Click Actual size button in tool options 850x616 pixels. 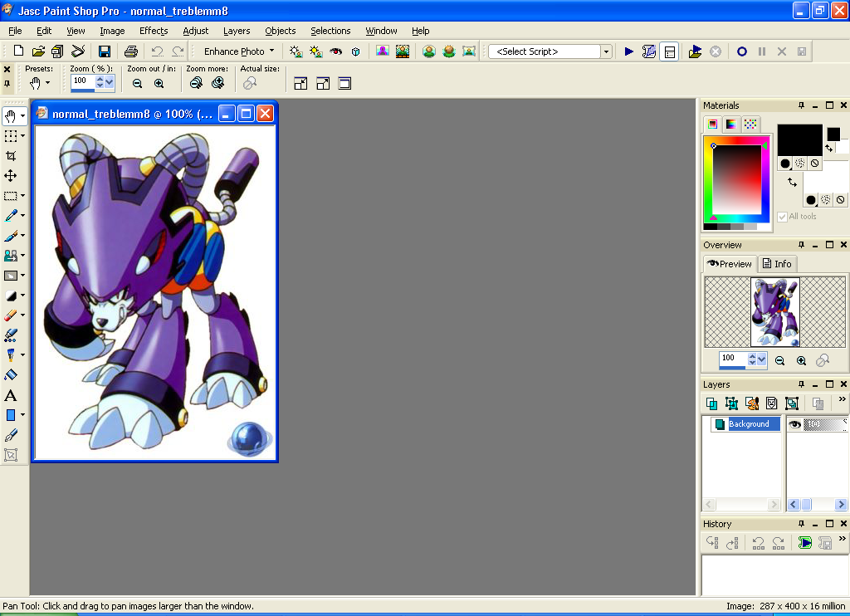click(250, 83)
